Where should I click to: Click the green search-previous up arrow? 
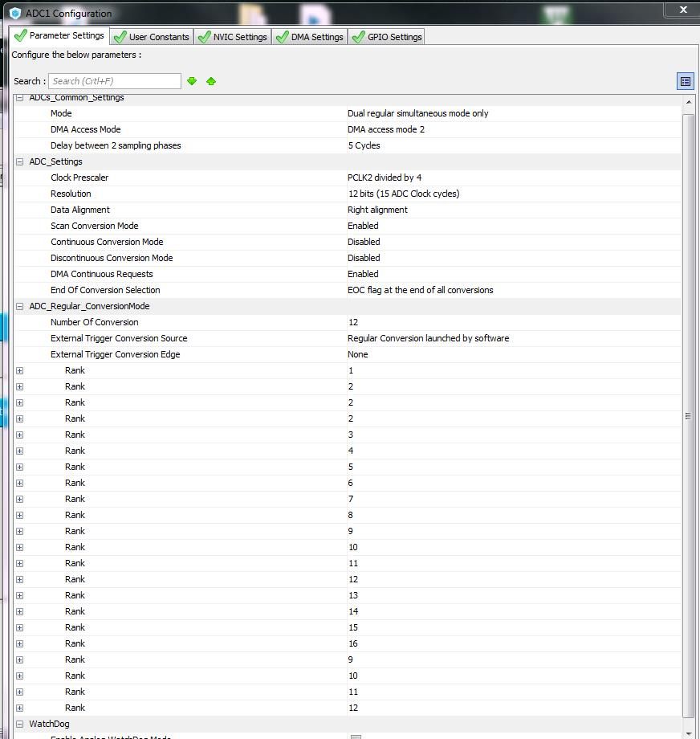click(x=211, y=81)
